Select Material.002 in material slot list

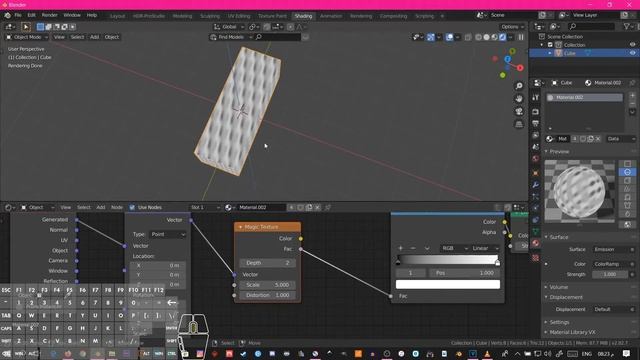pyautogui.click(x=584, y=98)
